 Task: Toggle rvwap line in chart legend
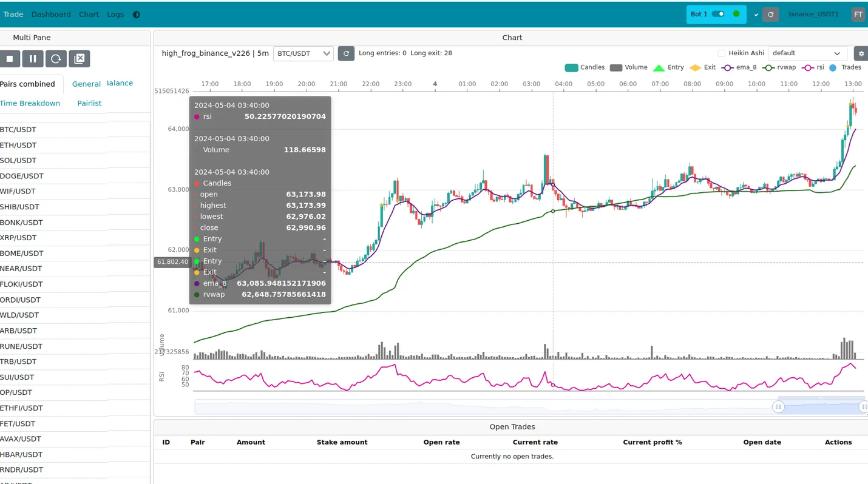click(779, 67)
